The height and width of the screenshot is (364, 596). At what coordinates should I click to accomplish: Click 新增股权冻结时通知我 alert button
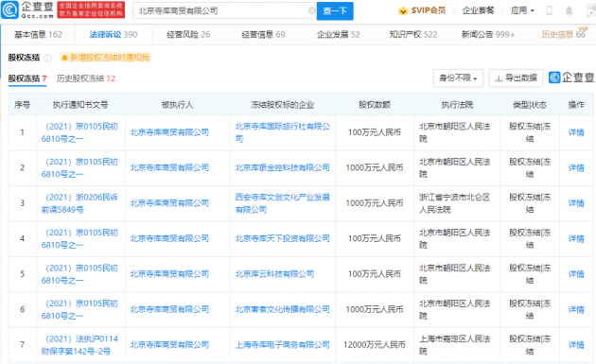click(x=105, y=58)
